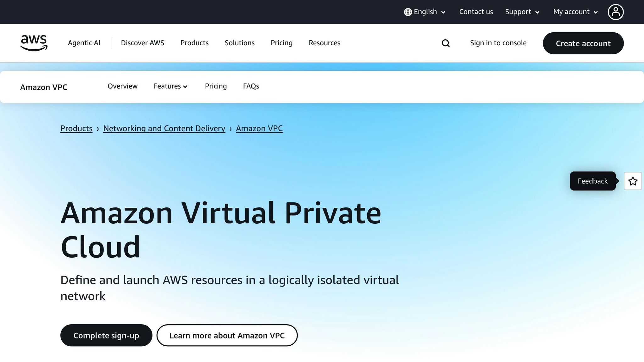Follow Networking and Content Delivery breadcrumb
Screen dimensions: 644x362
(164, 129)
